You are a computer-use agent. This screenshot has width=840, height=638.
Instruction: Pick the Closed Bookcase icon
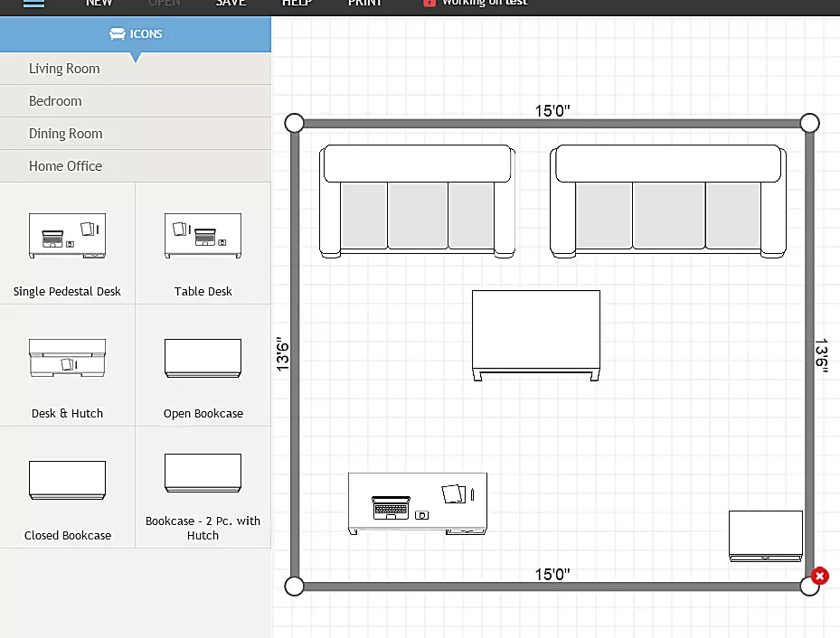click(x=68, y=480)
